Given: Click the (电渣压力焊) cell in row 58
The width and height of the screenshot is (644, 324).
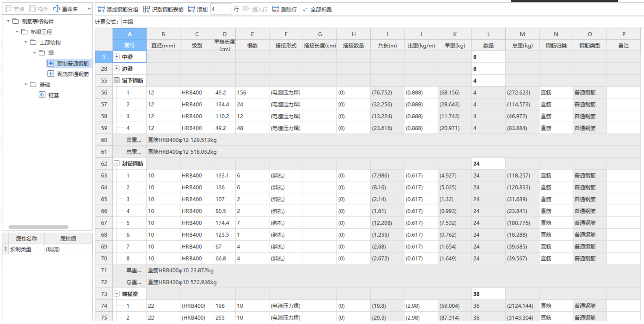Looking at the screenshot, I should pos(286,116).
